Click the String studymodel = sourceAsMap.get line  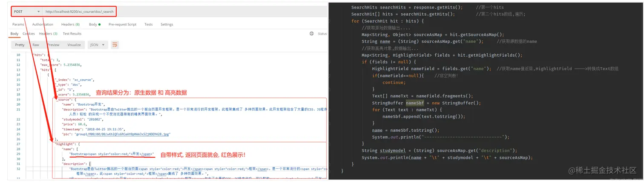tap(439, 150)
